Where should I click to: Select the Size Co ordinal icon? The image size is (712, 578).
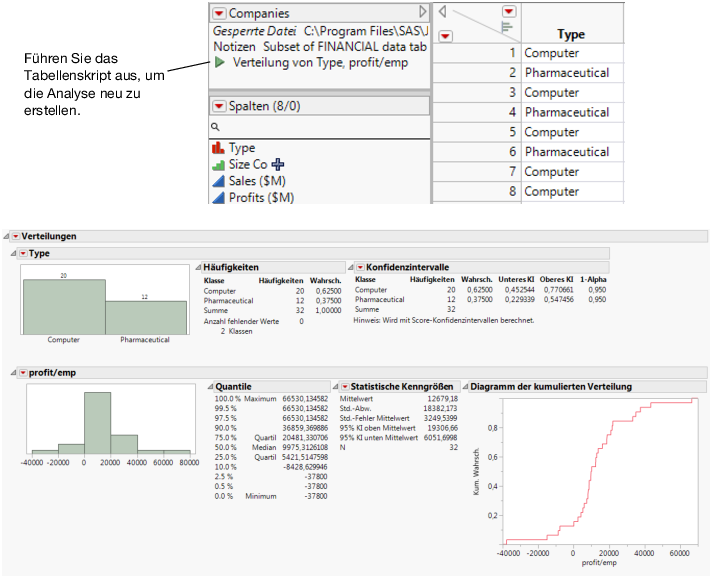click(218, 164)
